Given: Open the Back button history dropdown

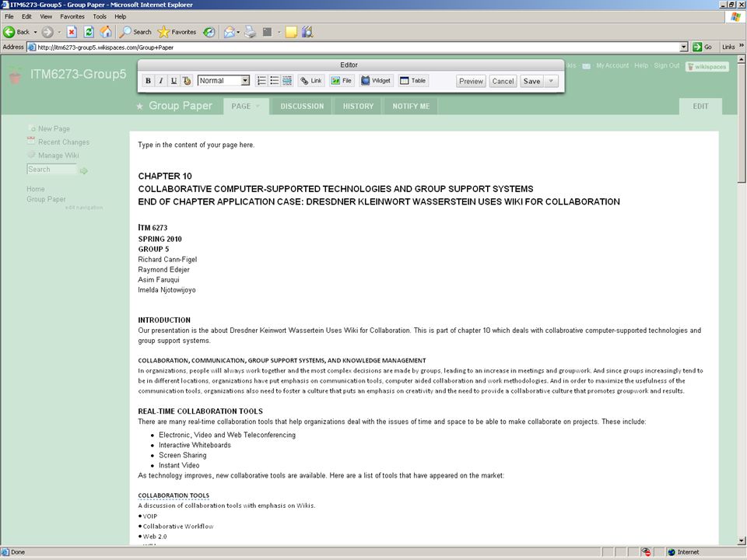Looking at the screenshot, I should tap(35, 32).
